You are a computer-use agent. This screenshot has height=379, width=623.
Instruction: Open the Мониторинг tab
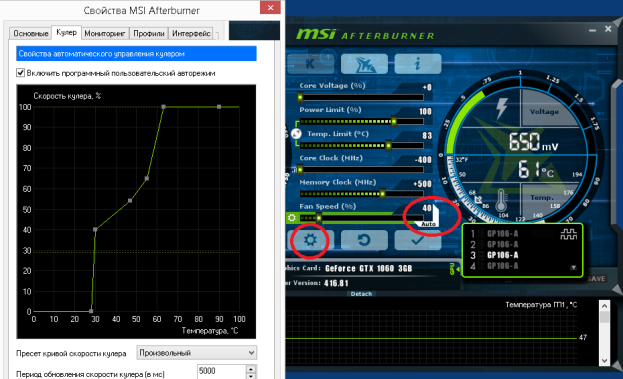pyautogui.click(x=105, y=33)
